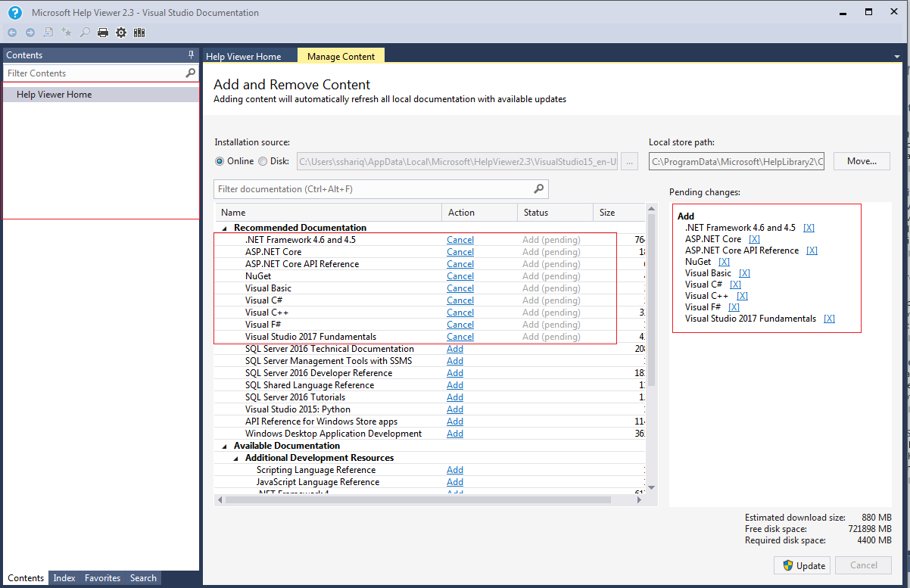Viewport: 910px width, 588px height.
Task: Switch to Manage Content tab
Action: point(341,56)
